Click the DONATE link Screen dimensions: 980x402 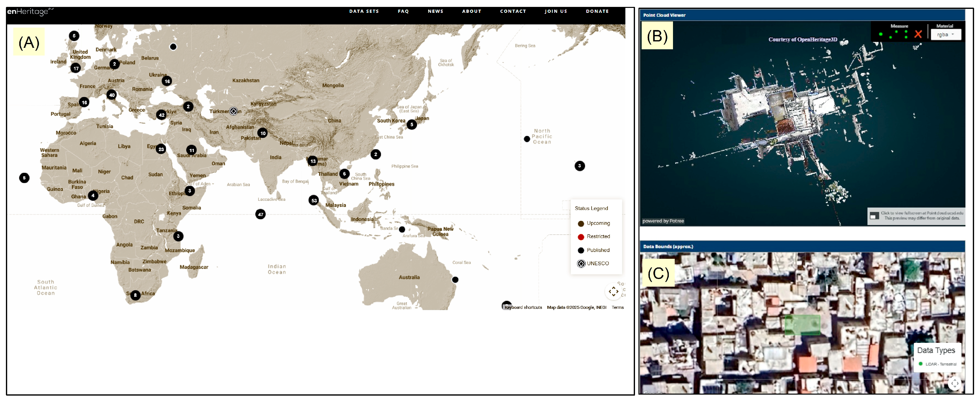coord(597,11)
